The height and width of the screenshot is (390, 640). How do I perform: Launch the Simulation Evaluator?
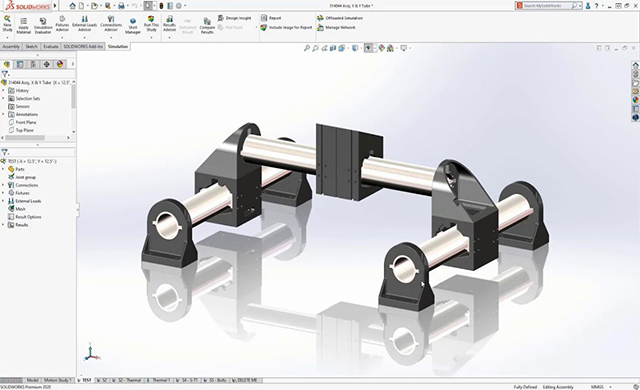(x=43, y=26)
